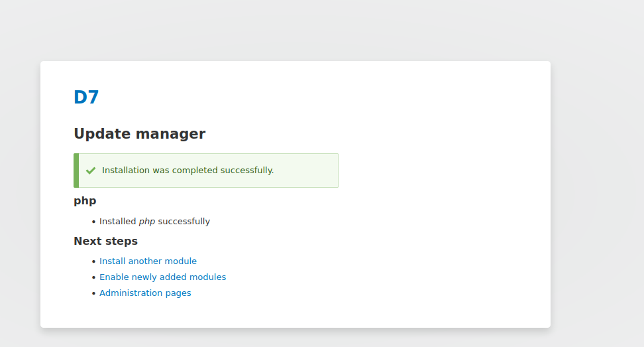Open 'Enable newly added modules' link
The width and height of the screenshot is (644, 347).
162,277
